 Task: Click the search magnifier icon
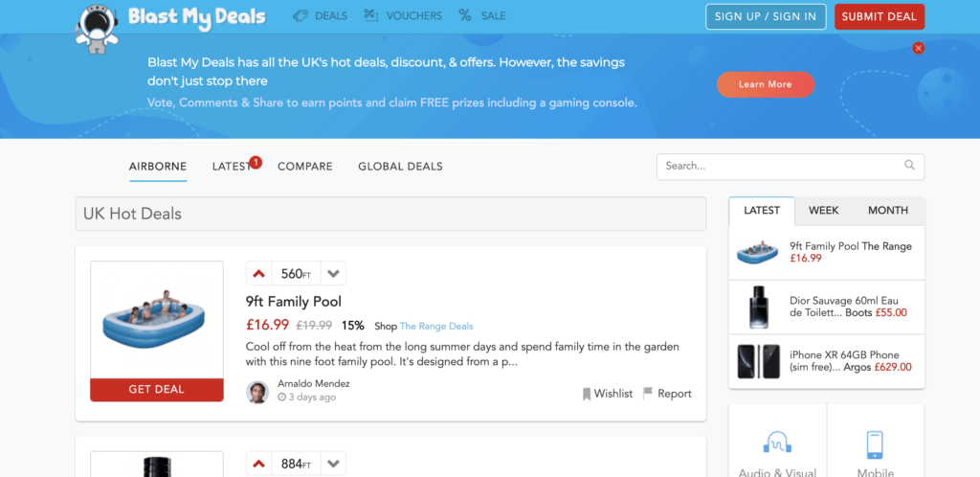[x=909, y=166]
